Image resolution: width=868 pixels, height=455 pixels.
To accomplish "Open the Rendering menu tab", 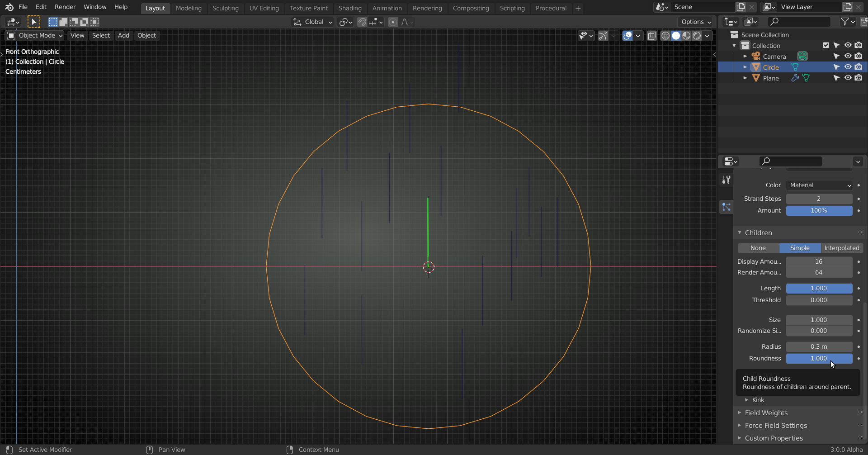I will [x=427, y=8].
